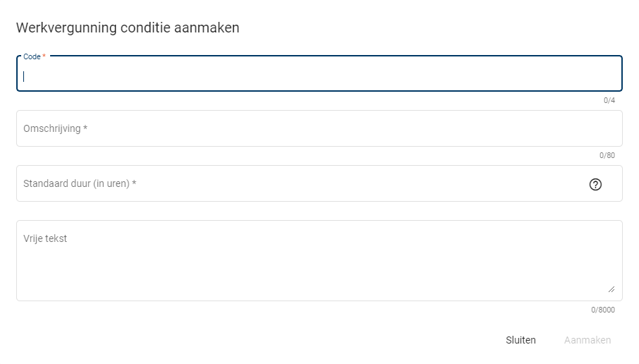
Task: Click the asterisk after Omschrijving
Action: click(85, 129)
